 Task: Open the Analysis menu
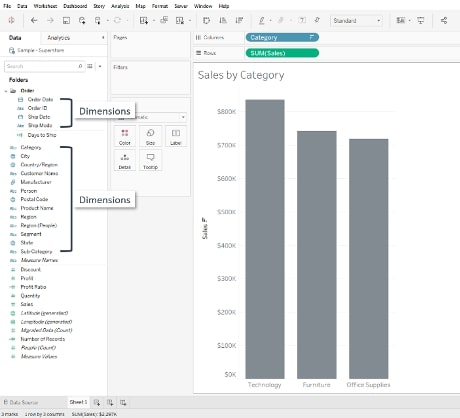point(120,6)
